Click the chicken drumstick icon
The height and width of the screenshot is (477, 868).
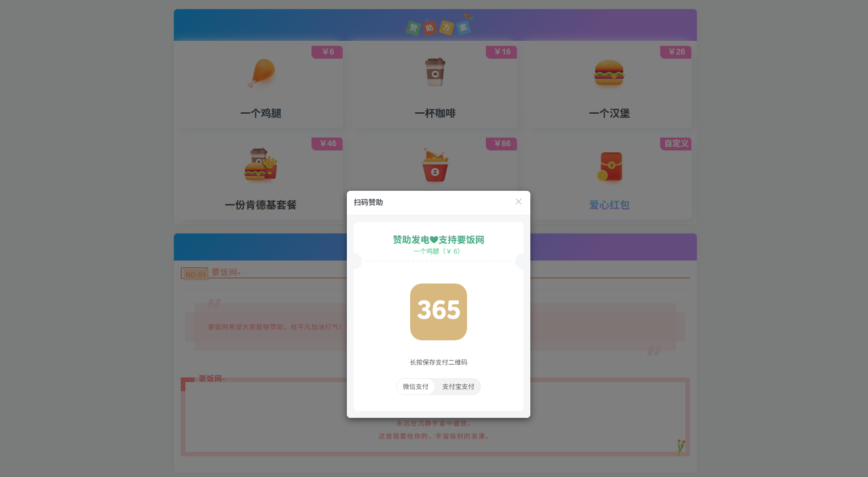pyautogui.click(x=262, y=73)
